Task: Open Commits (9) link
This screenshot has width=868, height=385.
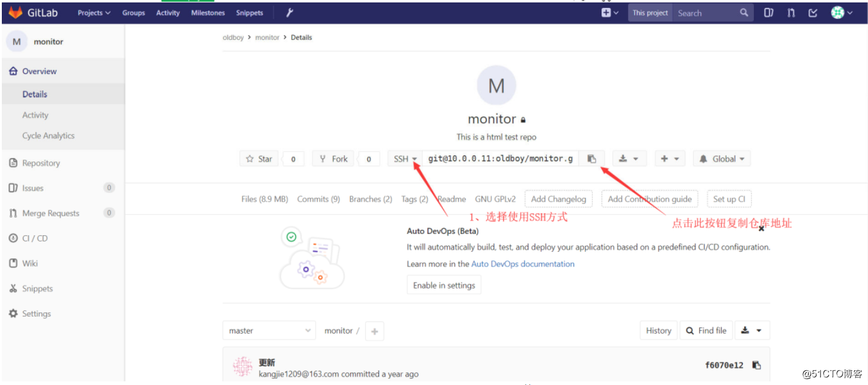Action: [x=319, y=199]
